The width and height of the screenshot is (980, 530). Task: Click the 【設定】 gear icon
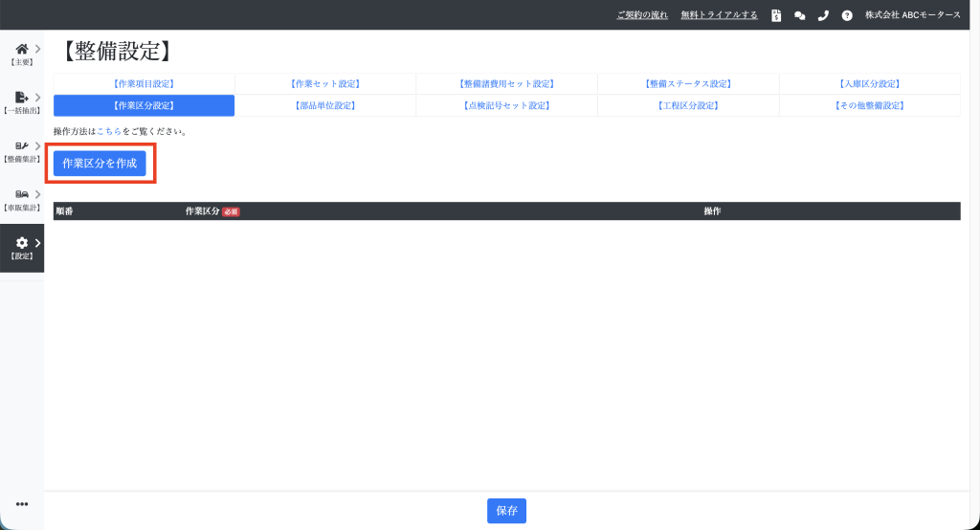point(22,244)
